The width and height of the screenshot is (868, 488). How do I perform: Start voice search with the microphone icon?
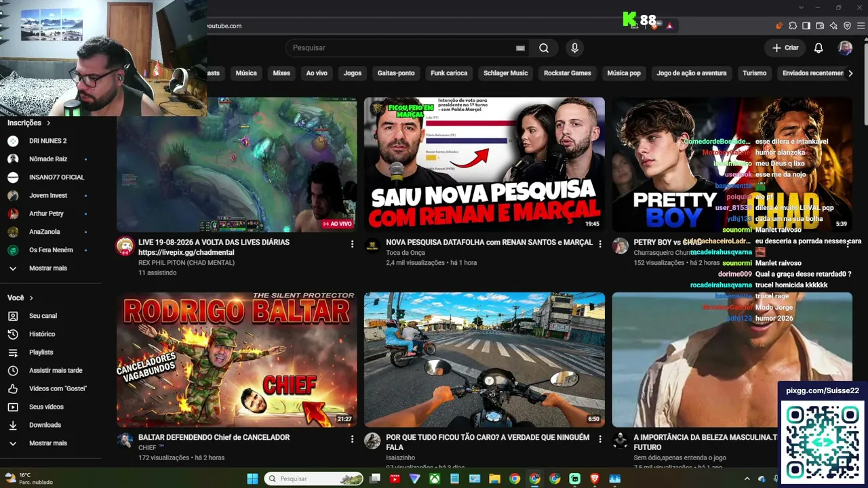(574, 48)
